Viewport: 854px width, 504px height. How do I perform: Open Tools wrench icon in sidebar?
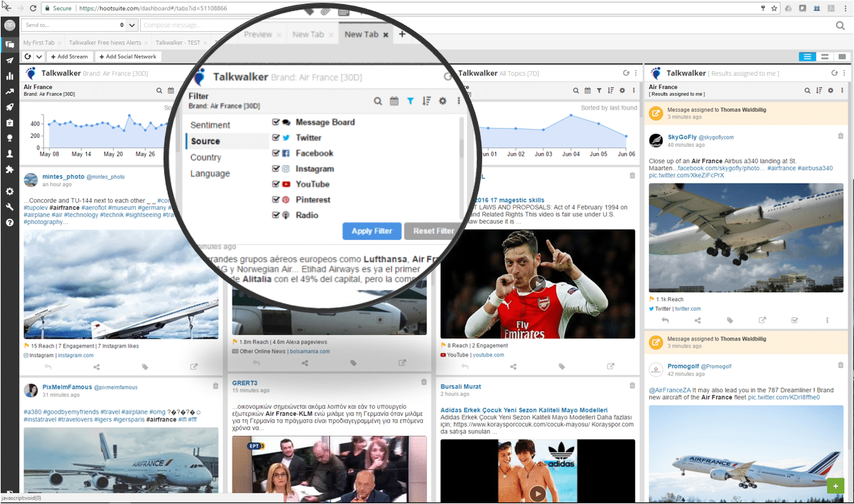[10, 207]
